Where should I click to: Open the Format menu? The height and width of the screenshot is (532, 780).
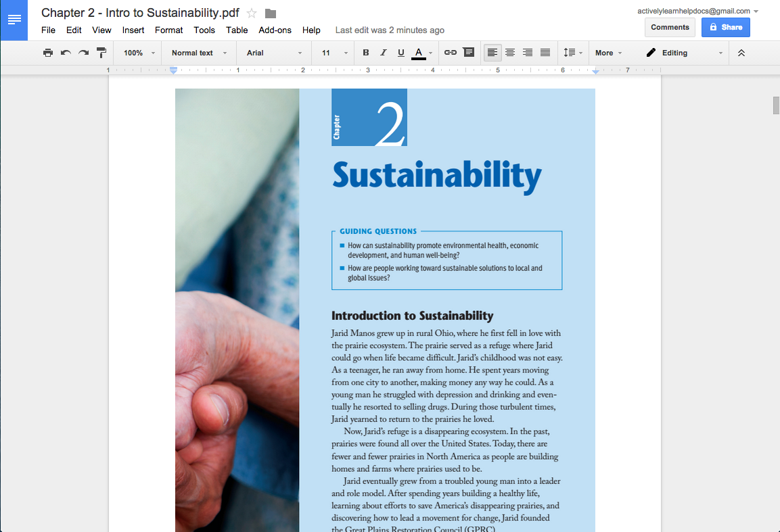(x=168, y=30)
